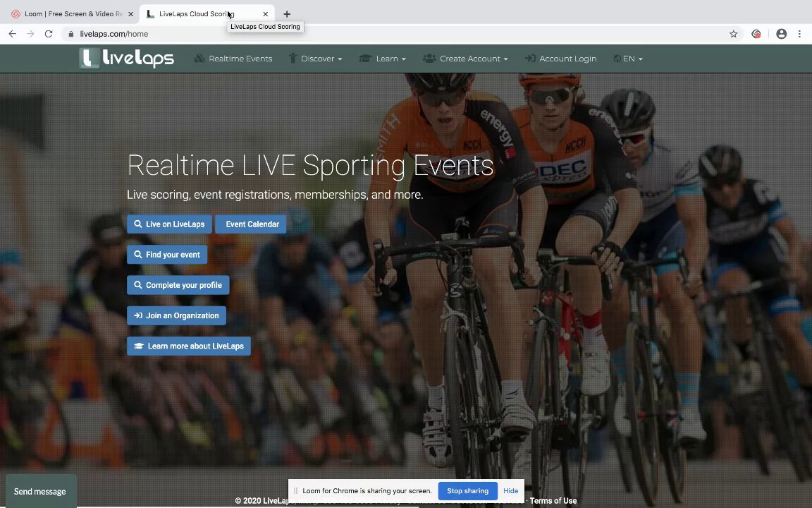Bookmark this page with the star icon

[733, 34]
